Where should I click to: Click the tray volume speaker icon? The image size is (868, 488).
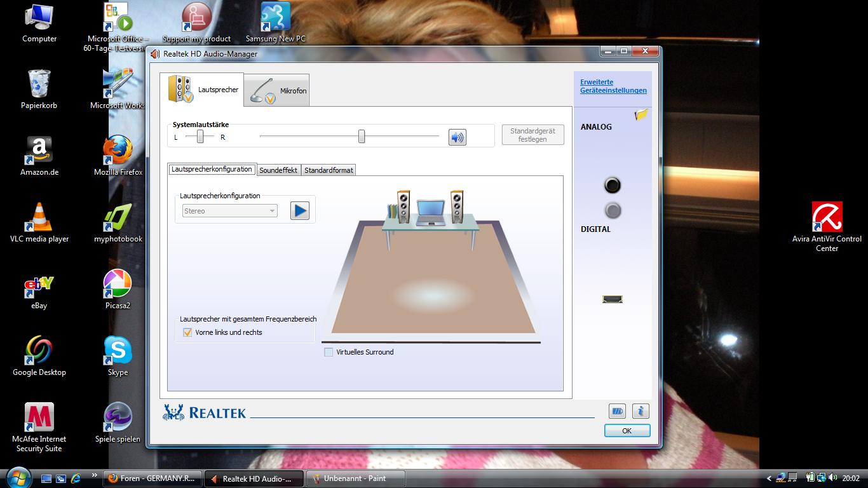[x=832, y=478]
